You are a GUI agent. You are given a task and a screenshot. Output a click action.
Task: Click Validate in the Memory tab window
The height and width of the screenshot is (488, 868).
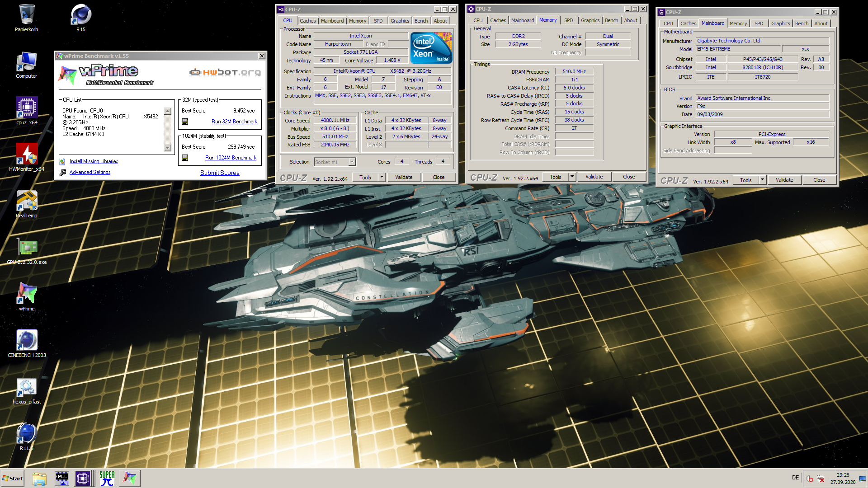[x=594, y=177]
